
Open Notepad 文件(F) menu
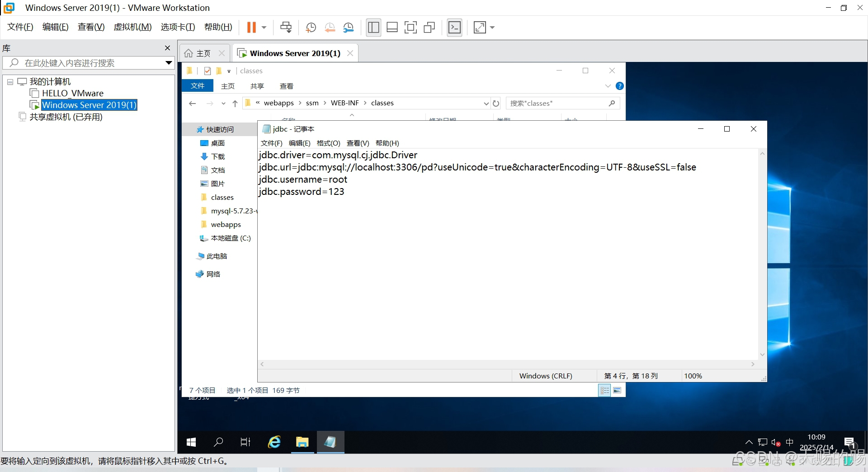click(271, 143)
